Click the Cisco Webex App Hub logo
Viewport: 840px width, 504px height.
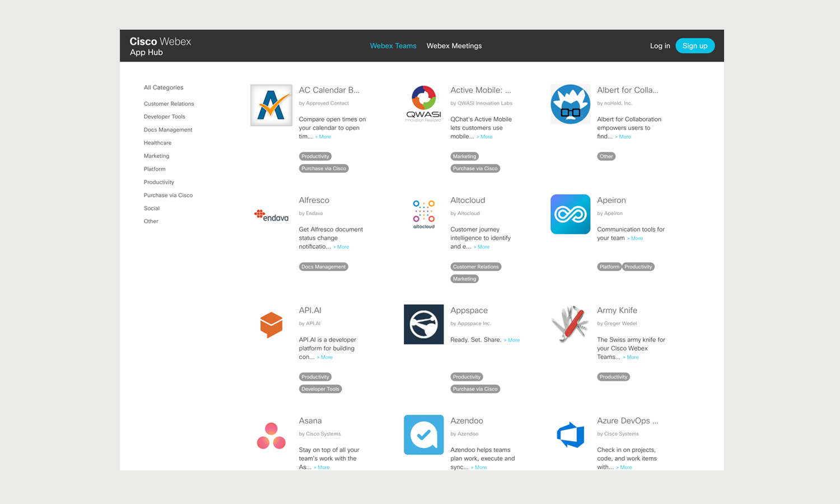pyautogui.click(x=160, y=46)
